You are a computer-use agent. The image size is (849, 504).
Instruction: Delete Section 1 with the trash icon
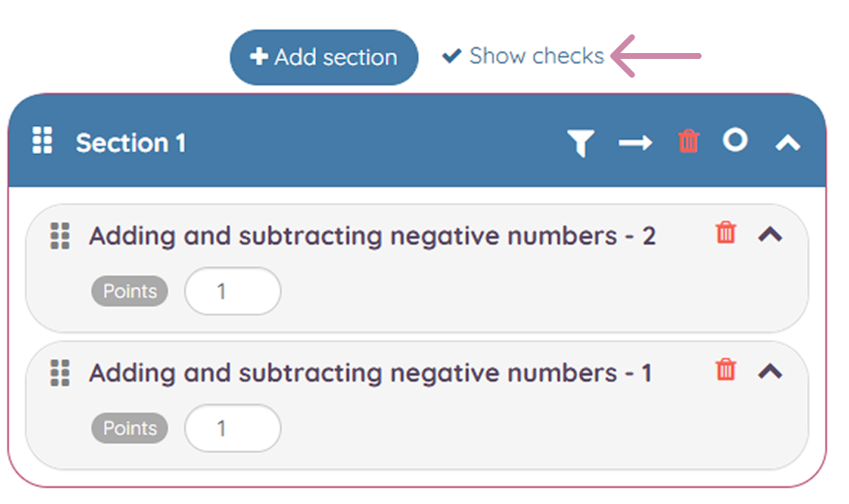click(x=689, y=141)
